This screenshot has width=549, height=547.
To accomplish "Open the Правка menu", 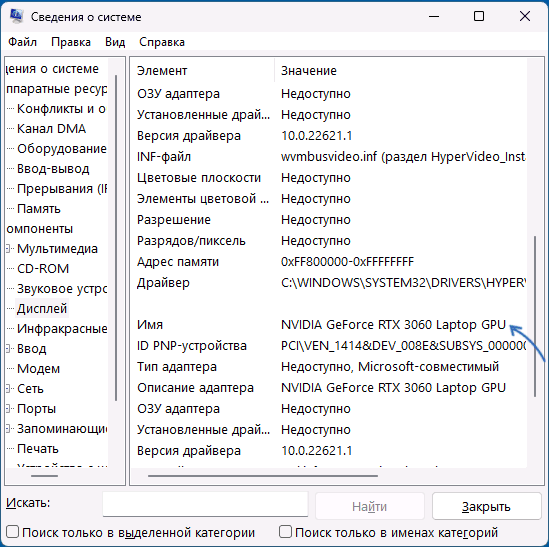I will 71,42.
